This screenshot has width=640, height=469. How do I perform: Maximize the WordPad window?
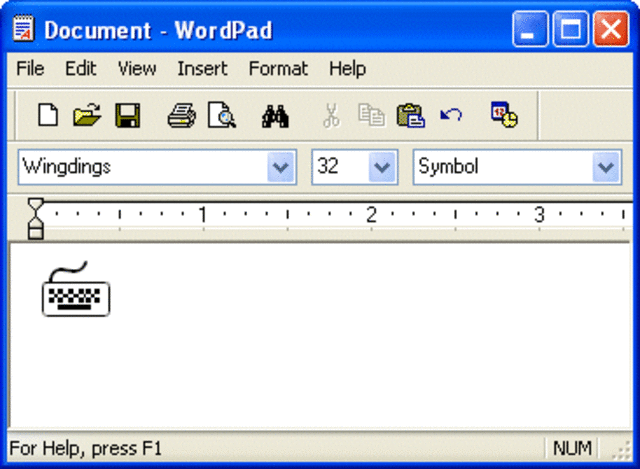570,29
